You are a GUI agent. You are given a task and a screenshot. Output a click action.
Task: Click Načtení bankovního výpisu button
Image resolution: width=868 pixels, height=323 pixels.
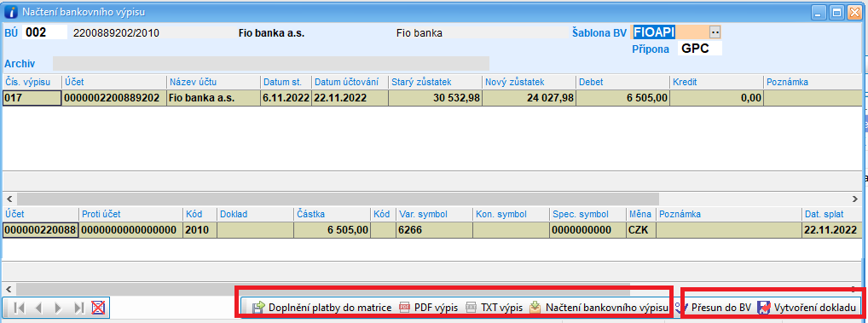[598, 308]
